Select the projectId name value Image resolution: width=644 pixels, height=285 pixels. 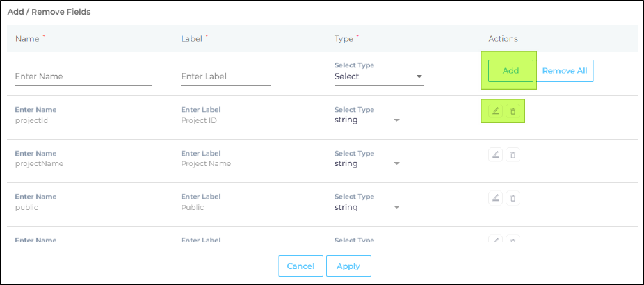[x=31, y=120]
